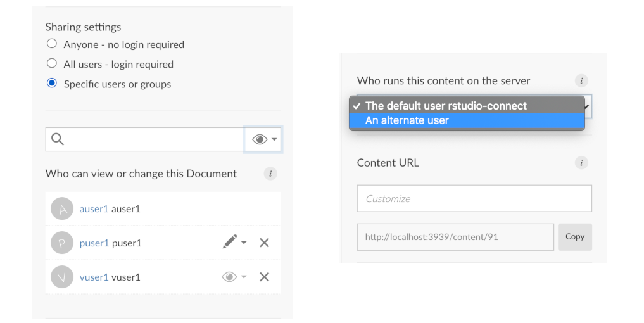This screenshot has width=644, height=323.
Task: Open role dropdown arrow for vuser1
Action: coord(244,277)
